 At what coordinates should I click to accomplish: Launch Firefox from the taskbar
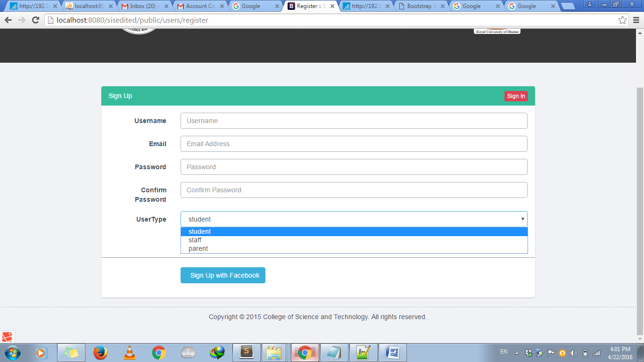[100, 353]
